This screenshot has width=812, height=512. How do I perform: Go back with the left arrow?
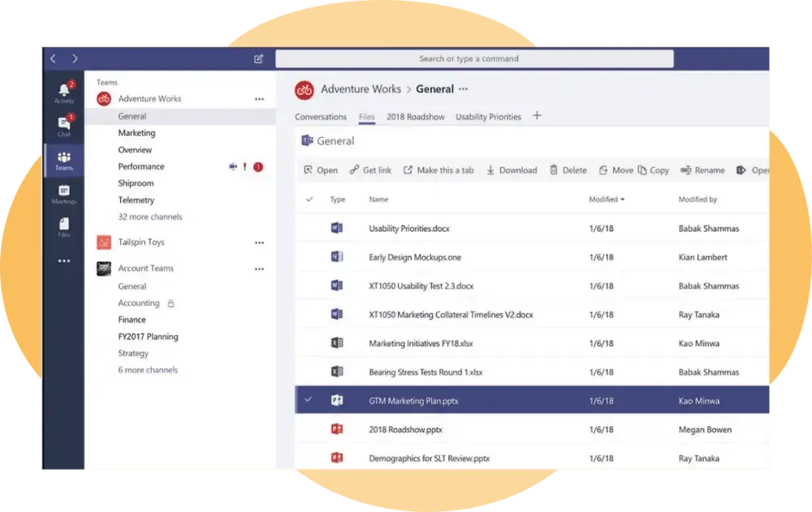pyautogui.click(x=53, y=59)
